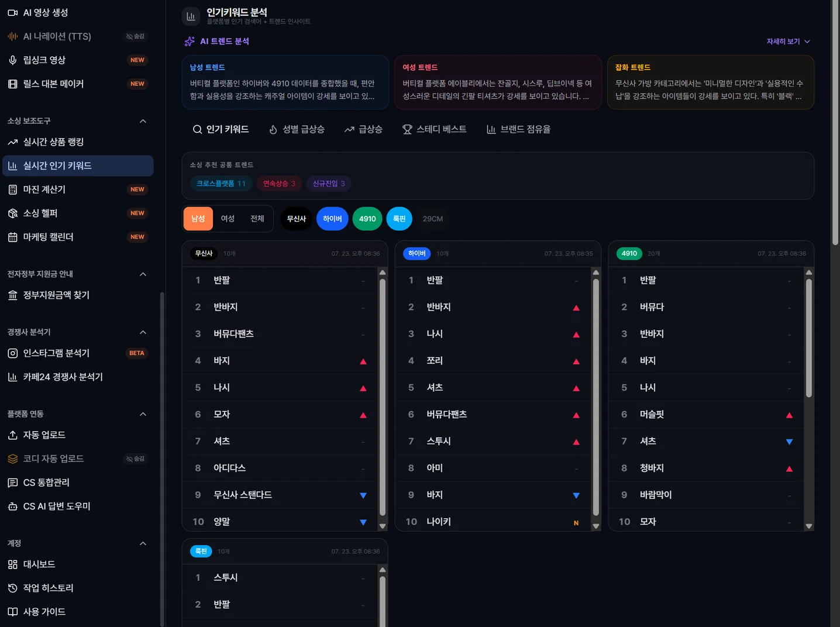Open the 남성 트렌드 card
The image size is (840, 627).
tap(285, 82)
